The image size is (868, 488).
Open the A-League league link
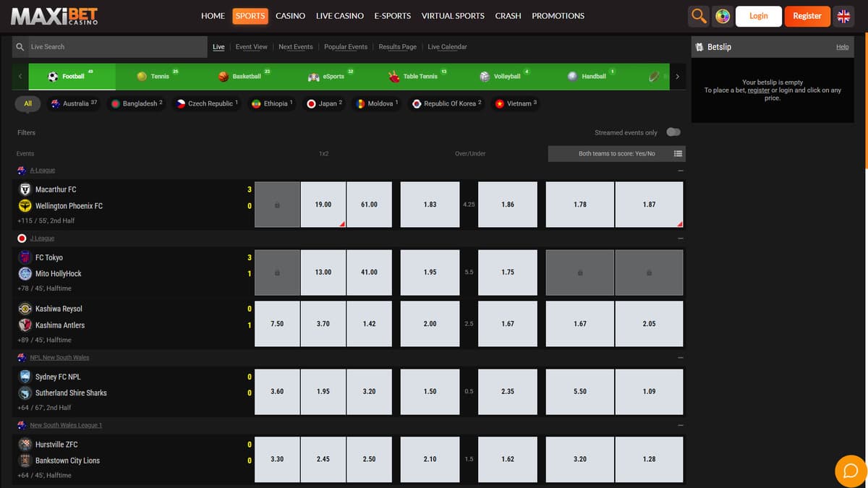pos(42,171)
